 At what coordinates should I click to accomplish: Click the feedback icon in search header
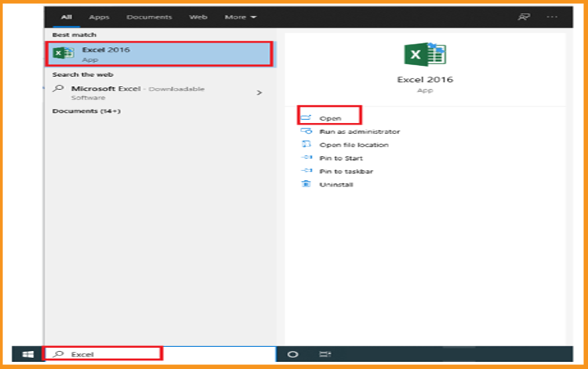coord(524,17)
